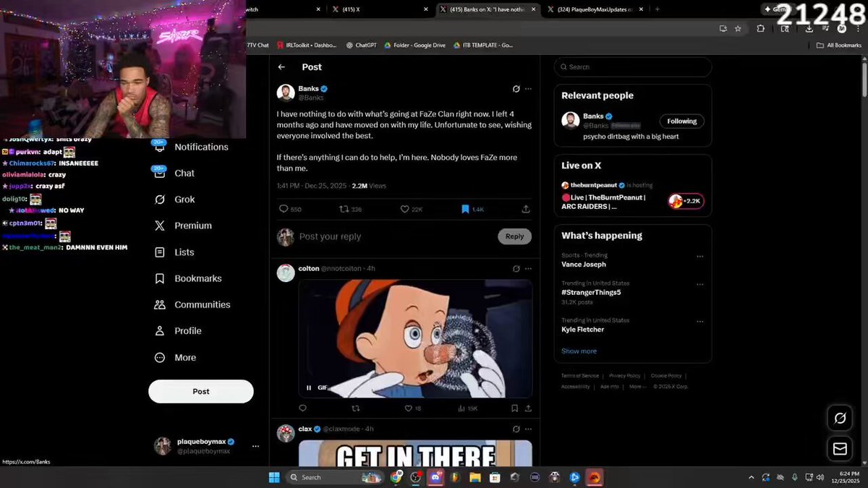Open more options on colton's reply
The image size is (868, 488).
click(x=528, y=269)
